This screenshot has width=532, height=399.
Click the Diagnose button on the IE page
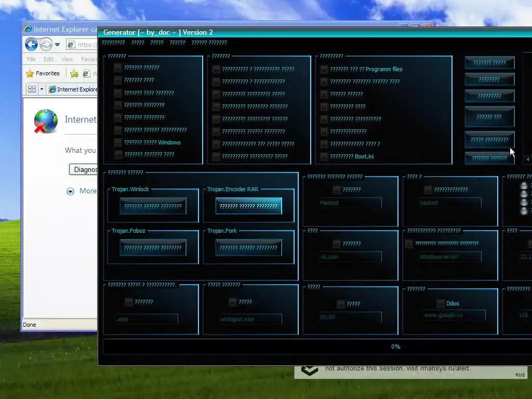(84, 169)
